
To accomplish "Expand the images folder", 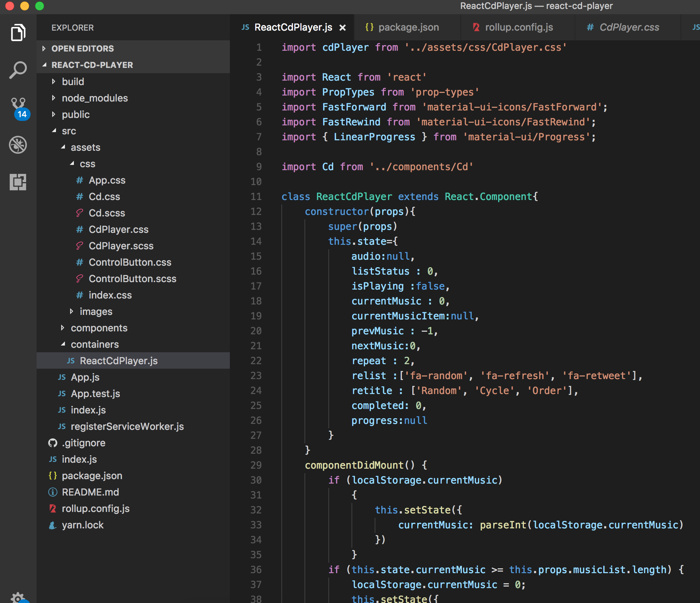I will (96, 312).
